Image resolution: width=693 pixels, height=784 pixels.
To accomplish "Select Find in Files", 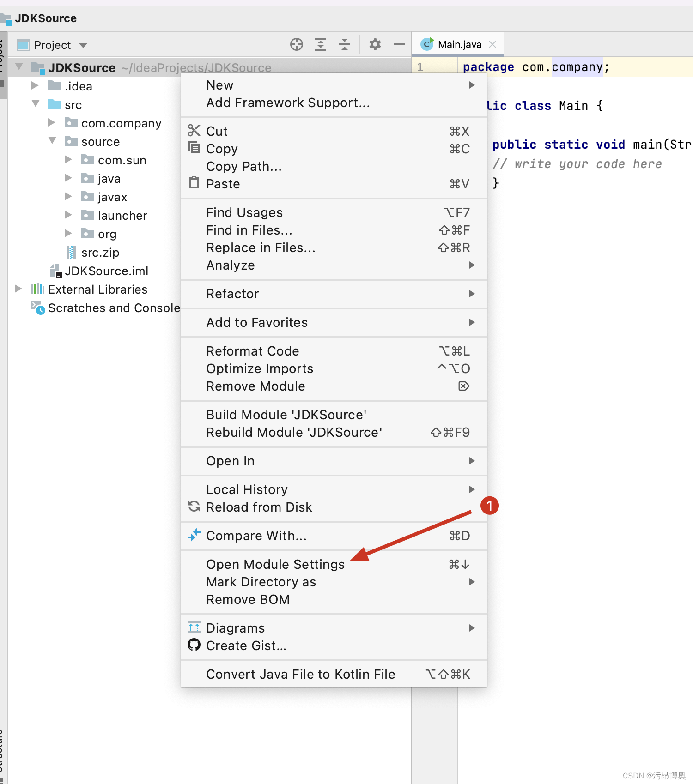I will 334,230.
